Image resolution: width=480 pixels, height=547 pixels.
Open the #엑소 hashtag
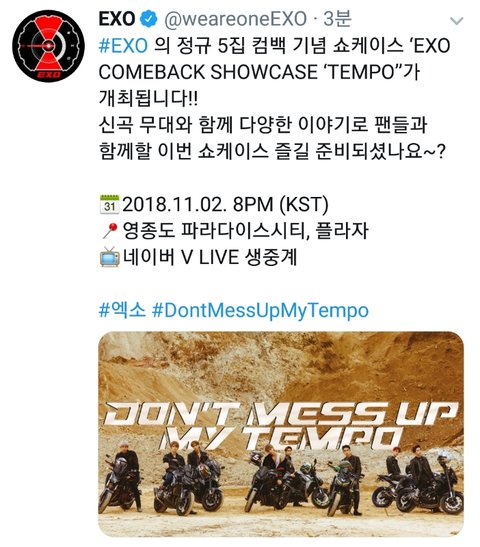tap(122, 310)
